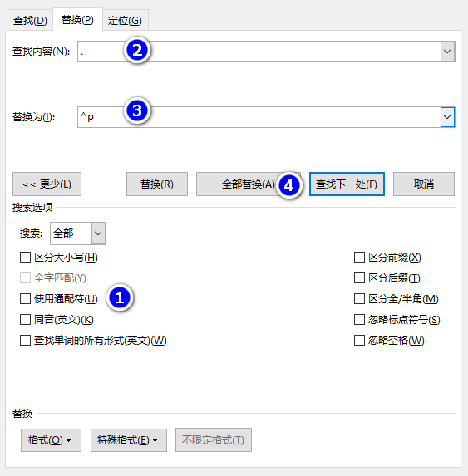Collapse options with the 更少(L) button
The image size is (468, 476).
(47, 184)
